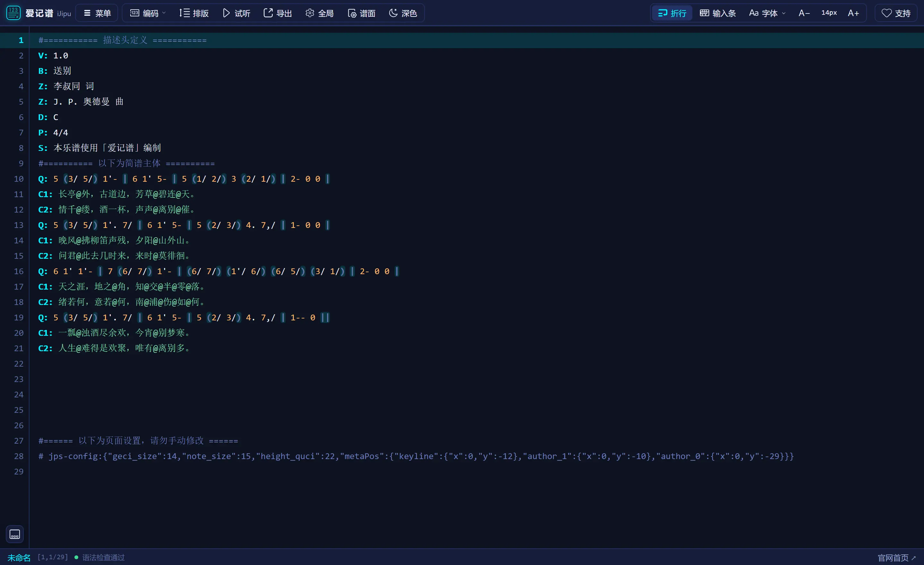Open 全局 global settings
924x565 pixels.
(320, 13)
